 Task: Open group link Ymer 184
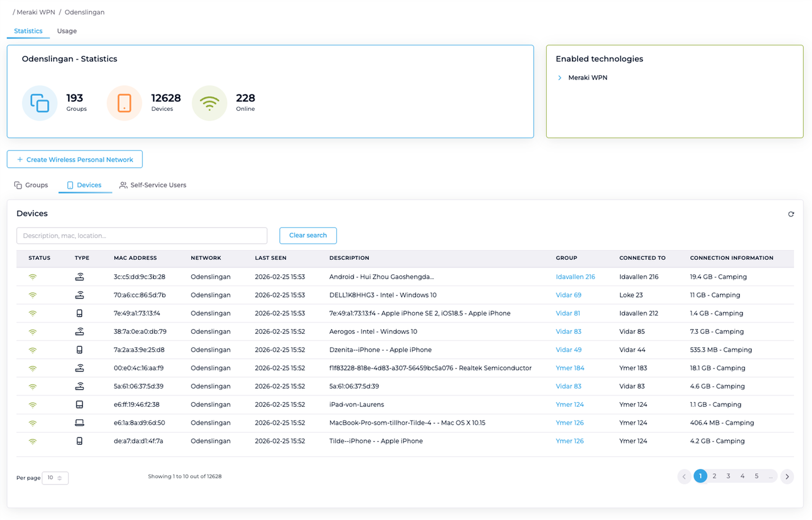click(570, 368)
